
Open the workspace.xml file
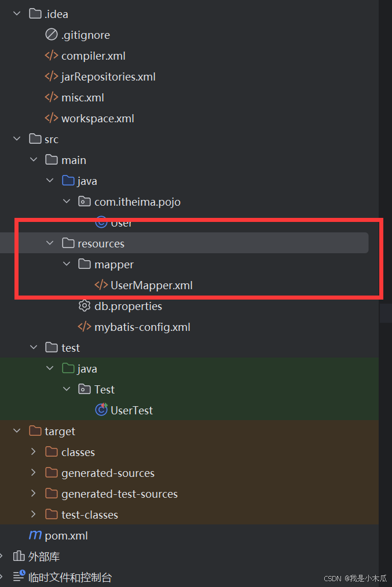point(98,118)
